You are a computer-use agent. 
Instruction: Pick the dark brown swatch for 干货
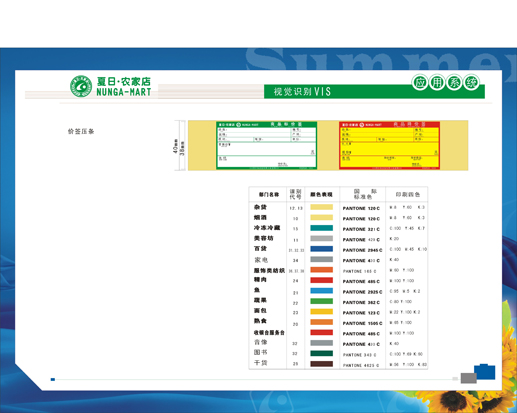click(322, 364)
